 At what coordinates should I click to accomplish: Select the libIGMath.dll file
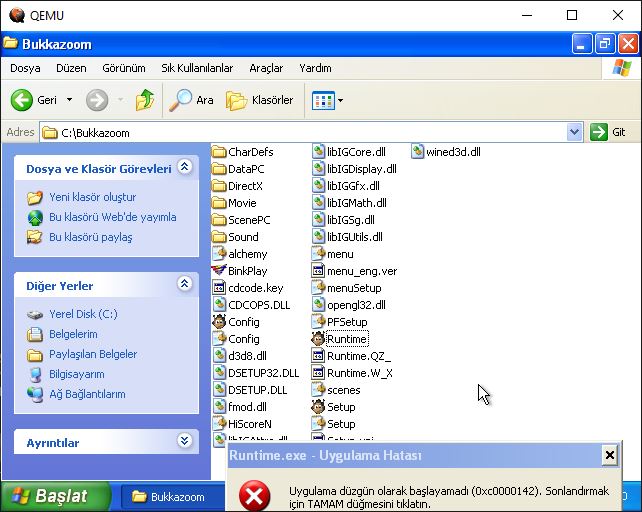(x=349, y=203)
